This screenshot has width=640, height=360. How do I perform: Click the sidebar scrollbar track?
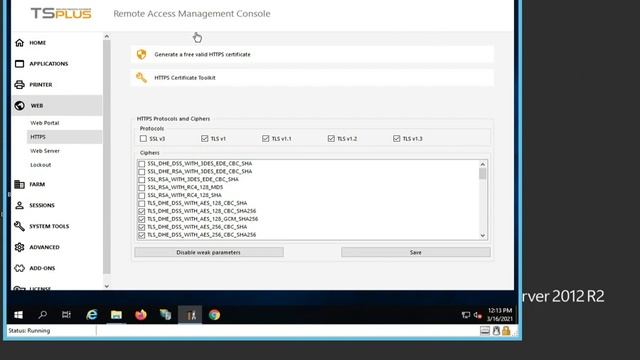[x=107, y=157]
